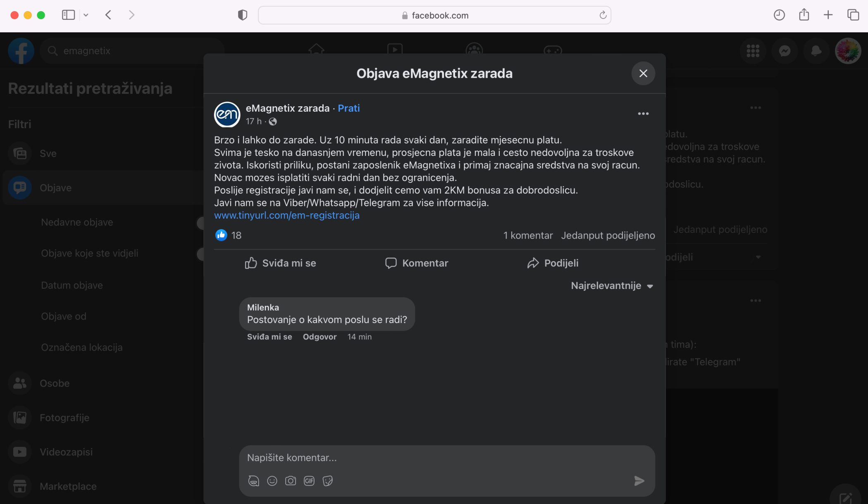
Task: Open the 1 komentar count
Action: 528,235
